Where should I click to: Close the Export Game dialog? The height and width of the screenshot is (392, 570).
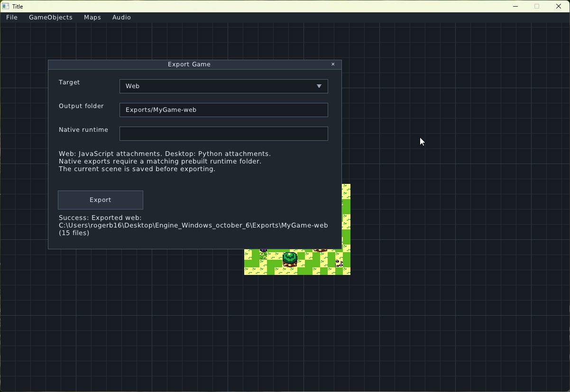(x=333, y=64)
